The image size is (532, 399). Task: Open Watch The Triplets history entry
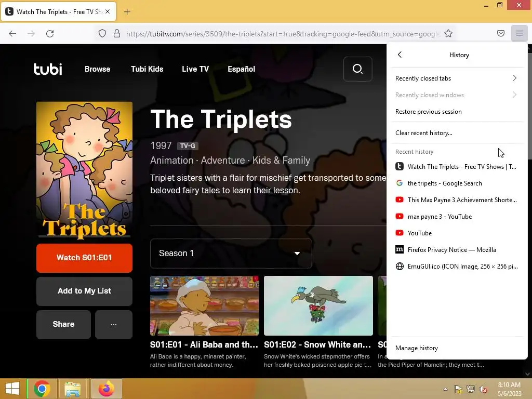457,167
